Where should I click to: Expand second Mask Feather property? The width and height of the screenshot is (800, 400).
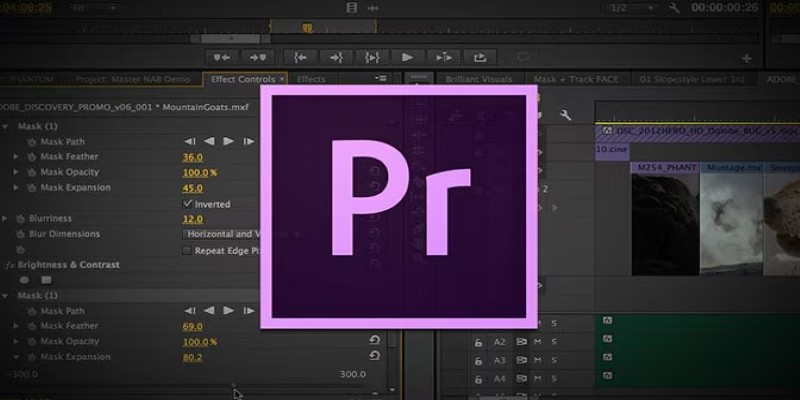16,326
